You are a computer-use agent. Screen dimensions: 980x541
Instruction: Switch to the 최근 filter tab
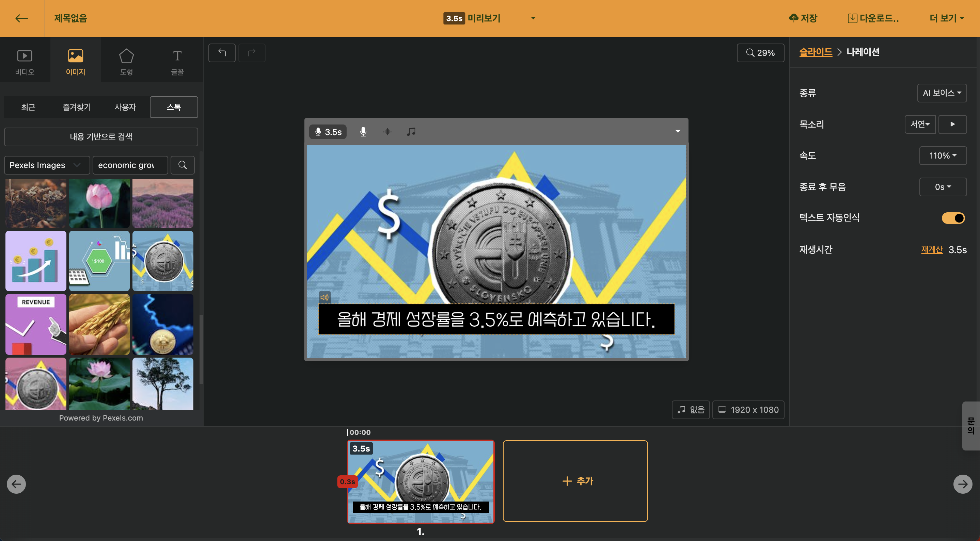(x=28, y=107)
